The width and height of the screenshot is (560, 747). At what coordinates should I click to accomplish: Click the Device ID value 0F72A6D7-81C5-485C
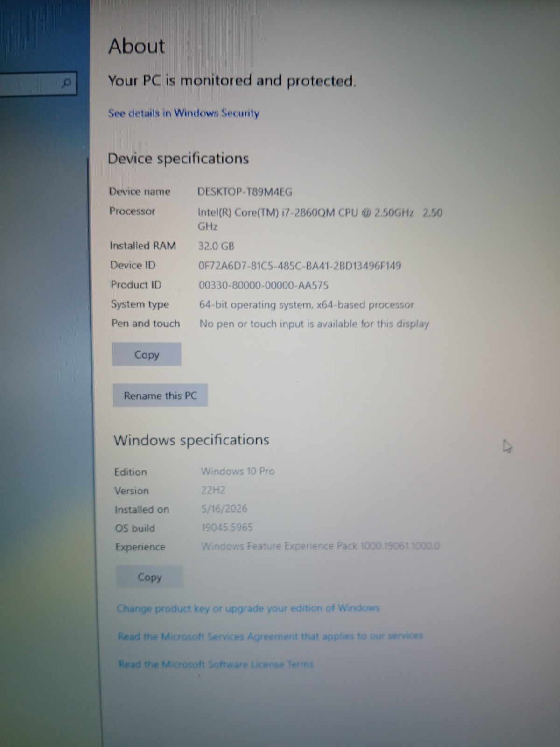(x=300, y=266)
